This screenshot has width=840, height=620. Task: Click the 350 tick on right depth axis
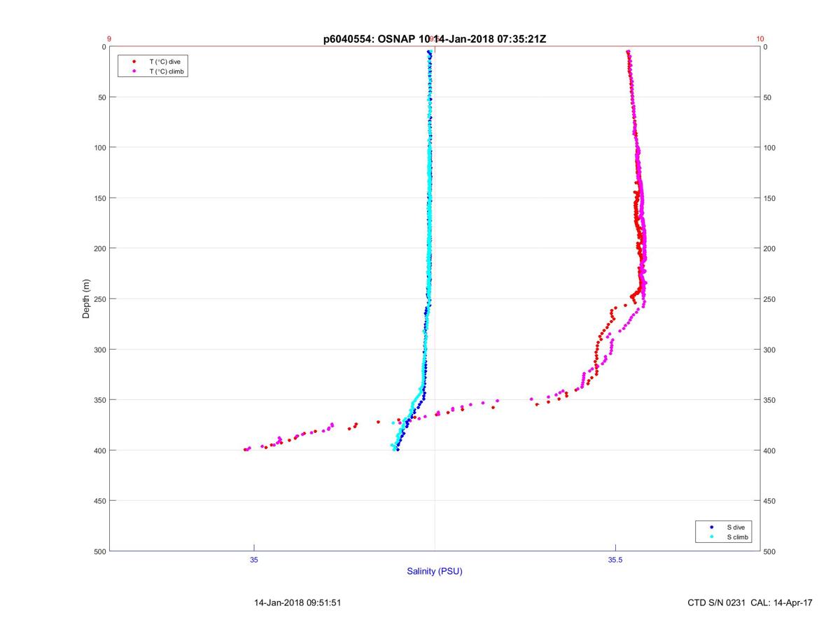click(x=770, y=400)
